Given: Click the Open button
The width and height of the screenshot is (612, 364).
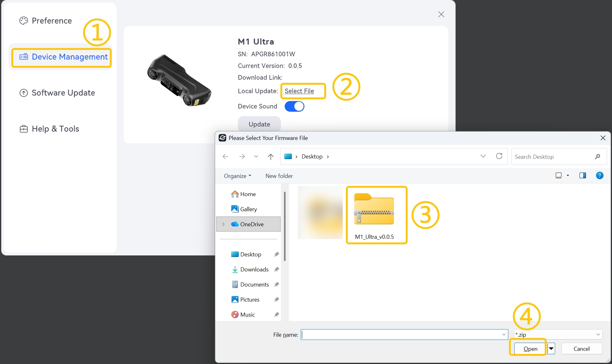Looking at the screenshot, I should point(531,349).
